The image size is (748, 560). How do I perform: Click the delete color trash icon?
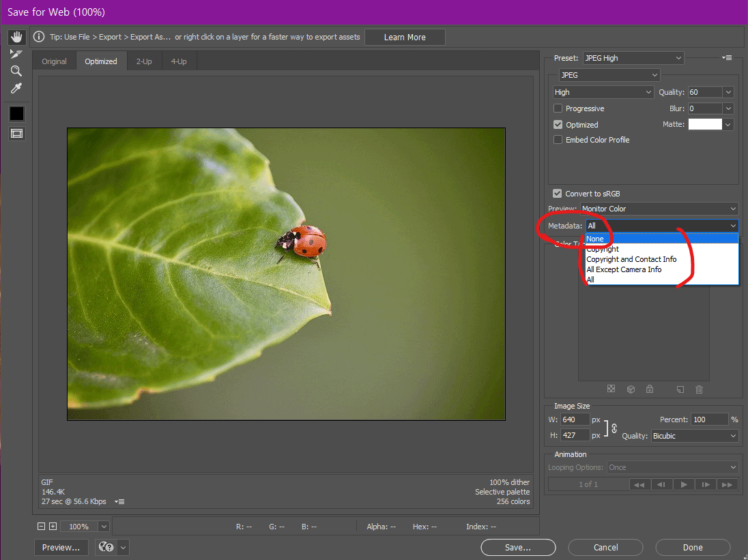[699, 389]
